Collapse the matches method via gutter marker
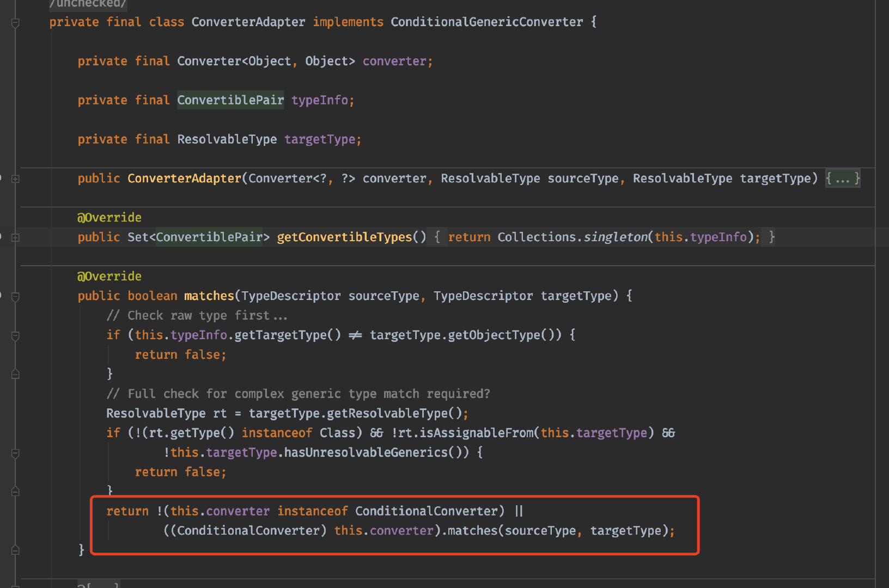 coord(15,297)
